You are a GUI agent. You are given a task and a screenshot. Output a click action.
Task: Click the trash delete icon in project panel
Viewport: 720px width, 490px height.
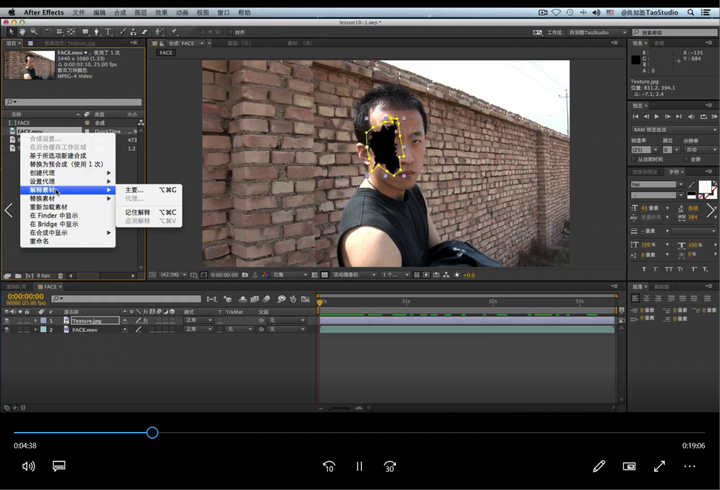point(60,276)
